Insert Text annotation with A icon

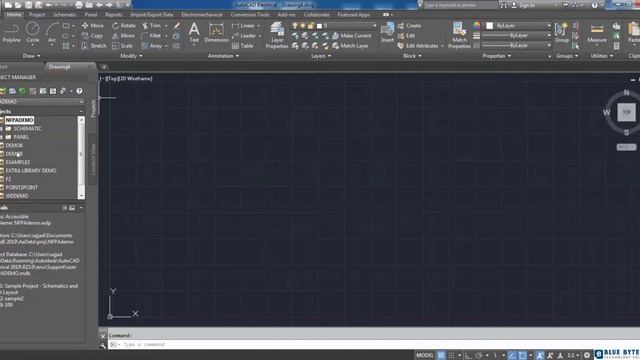tap(194, 33)
